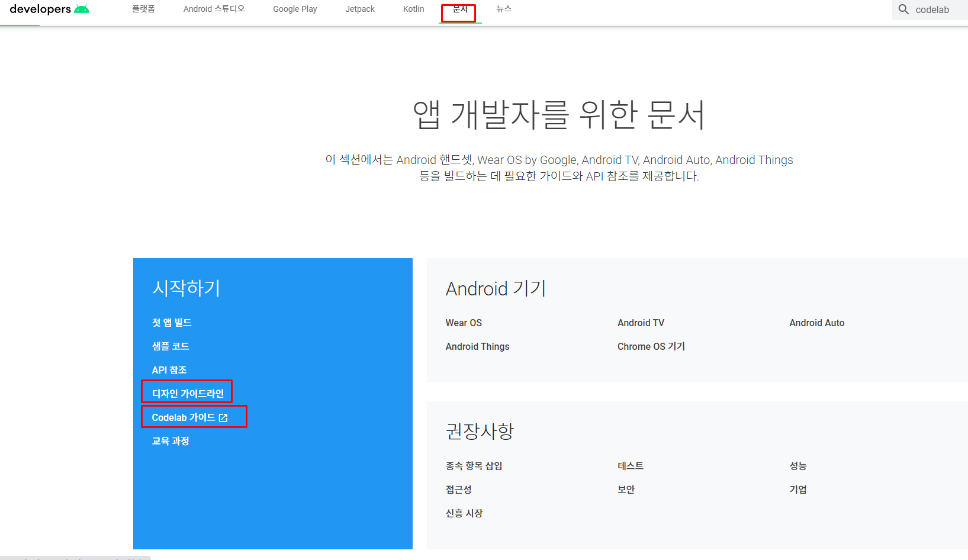
Task: Open the 뉴스 tab
Action: (x=504, y=9)
